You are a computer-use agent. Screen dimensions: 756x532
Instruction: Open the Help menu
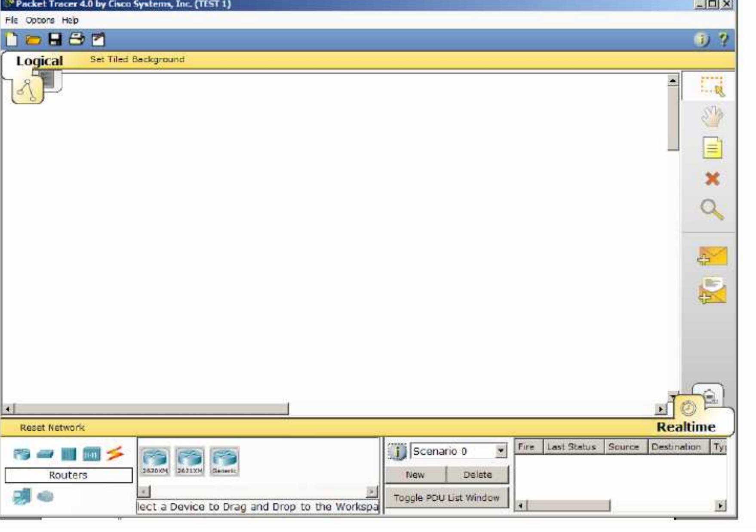pyautogui.click(x=70, y=20)
